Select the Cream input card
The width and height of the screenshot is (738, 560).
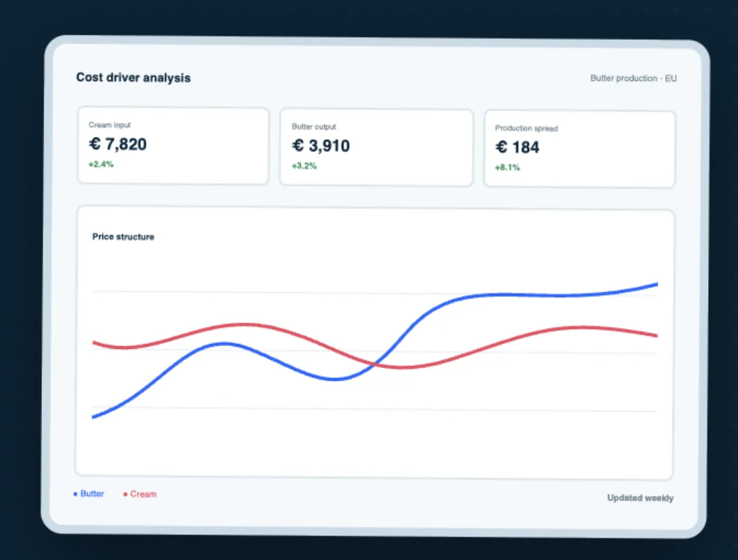click(173, 146)
